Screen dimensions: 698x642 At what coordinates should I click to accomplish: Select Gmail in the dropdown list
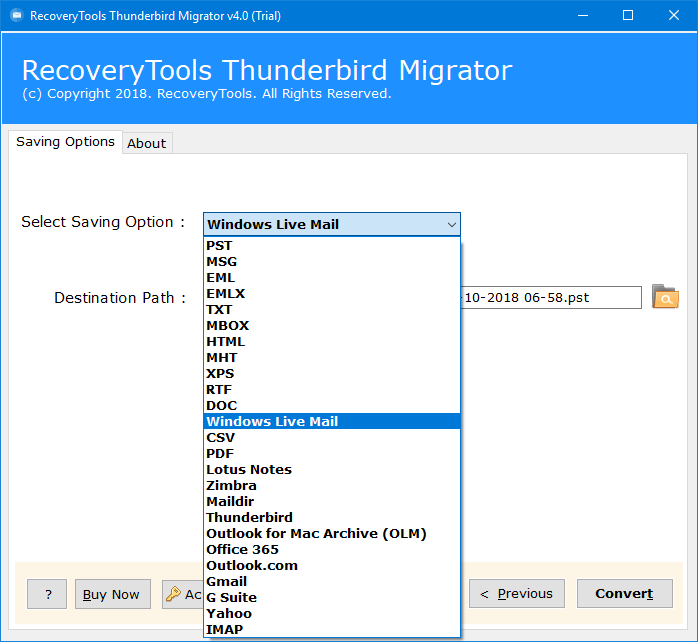pyautogui.click(x=332, y=582)
